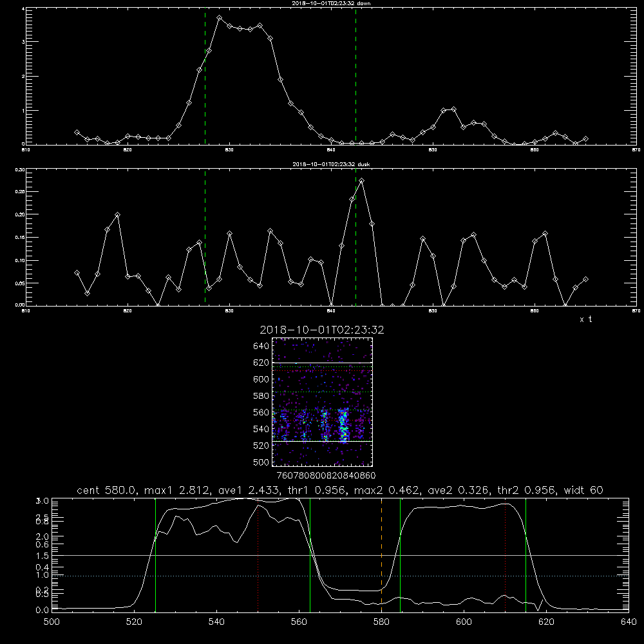Viewport: 644px width, 644px height.
Task: Click the 'x t' label below dusk plot
Action: 585,319
